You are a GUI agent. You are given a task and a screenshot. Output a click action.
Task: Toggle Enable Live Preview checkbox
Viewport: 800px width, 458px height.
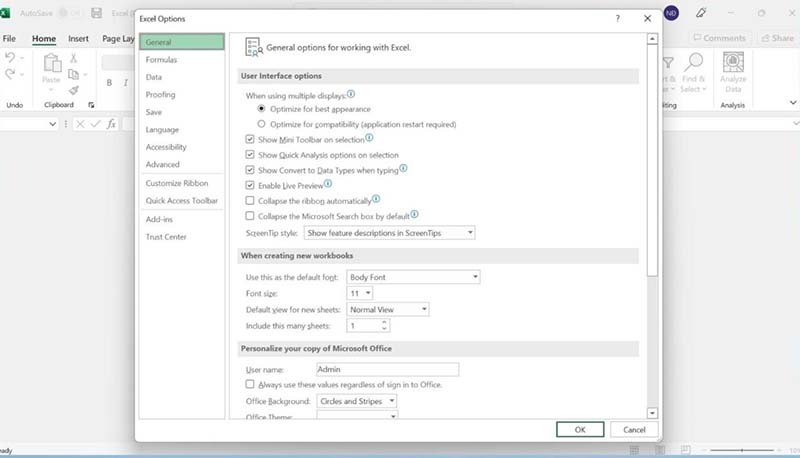[250, 185]
